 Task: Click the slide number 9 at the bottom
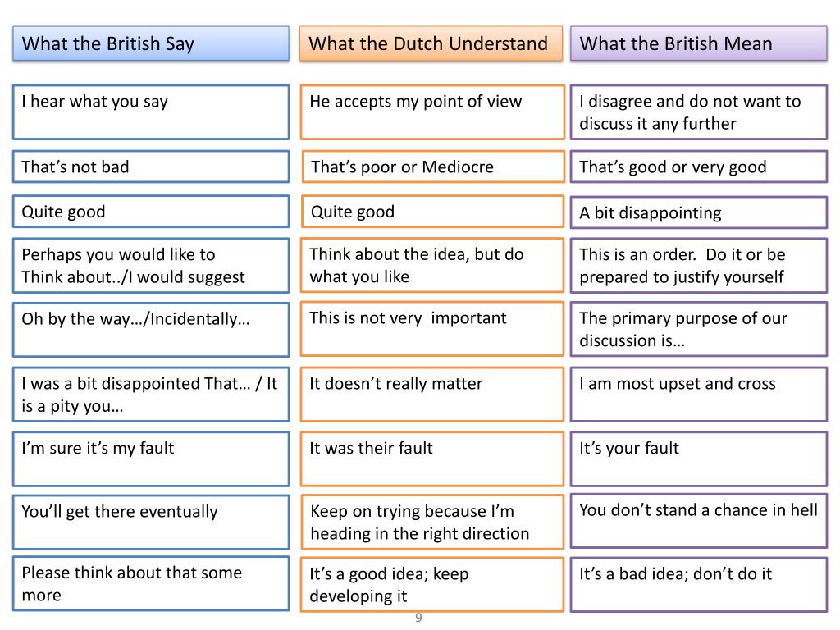coord(418,618)
